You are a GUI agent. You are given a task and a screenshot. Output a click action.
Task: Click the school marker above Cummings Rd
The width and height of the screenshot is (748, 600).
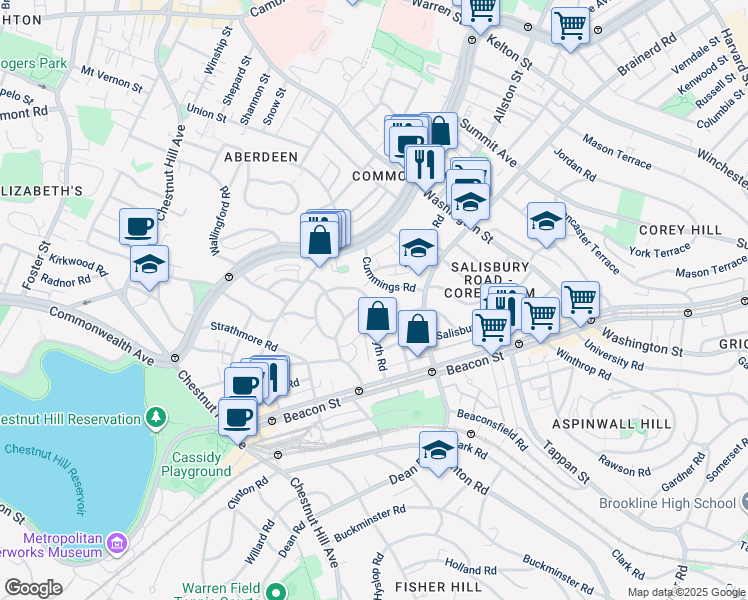pos(418,248)
